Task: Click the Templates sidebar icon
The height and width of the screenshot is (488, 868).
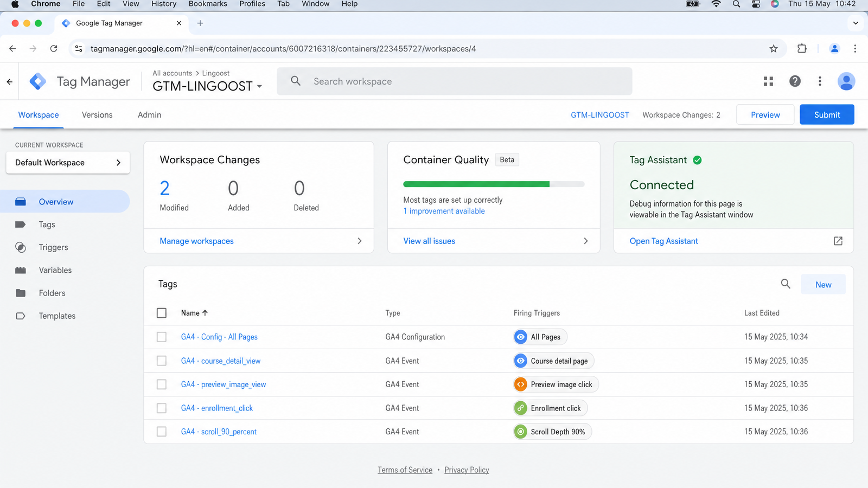Action: (21, 316)
